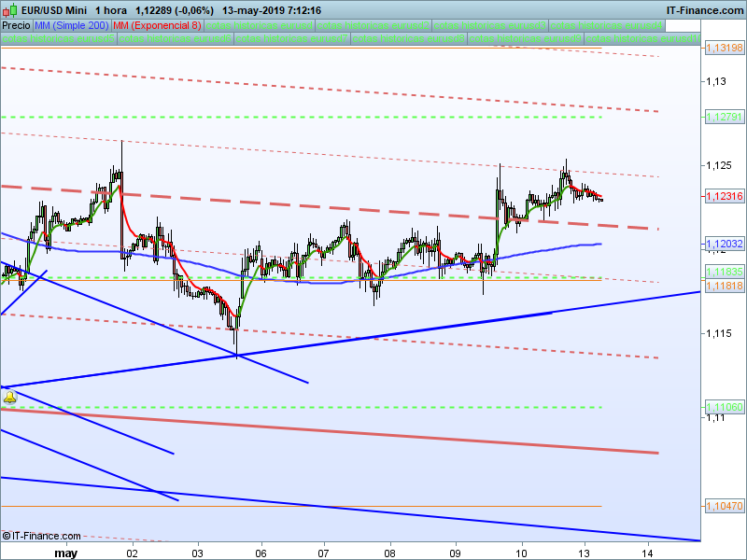Click the 07 date marker on time axis

(x=323, y=553)
